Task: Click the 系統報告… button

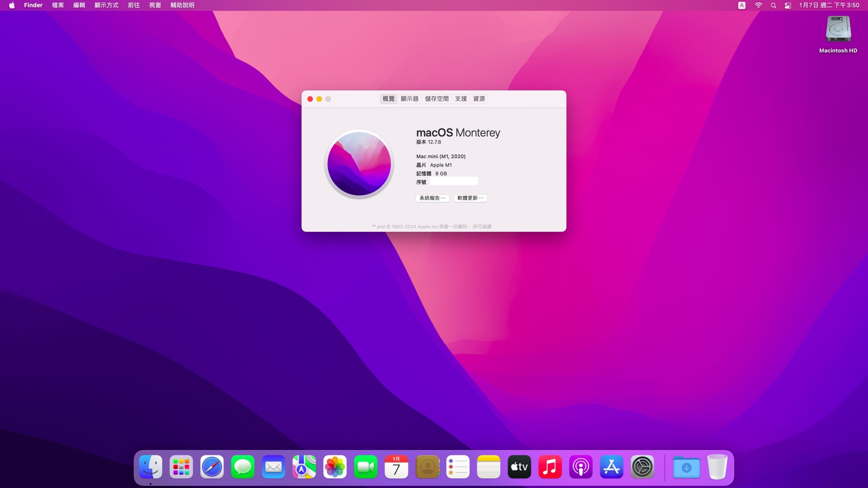Action: click(433, 198)
